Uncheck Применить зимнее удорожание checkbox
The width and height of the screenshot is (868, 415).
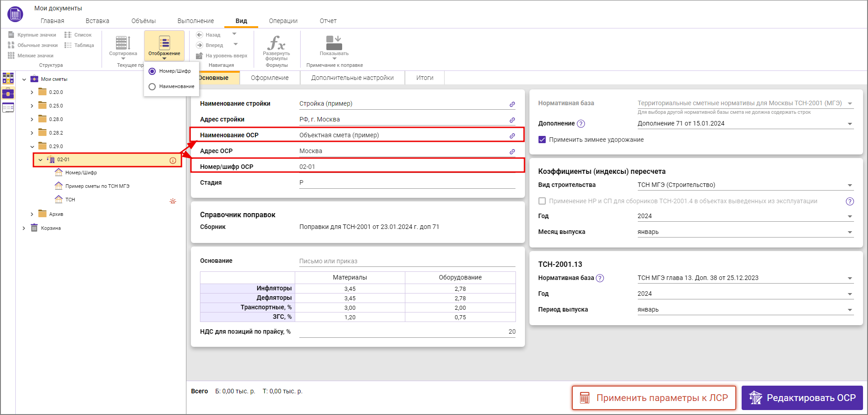(x=542, y=140)
